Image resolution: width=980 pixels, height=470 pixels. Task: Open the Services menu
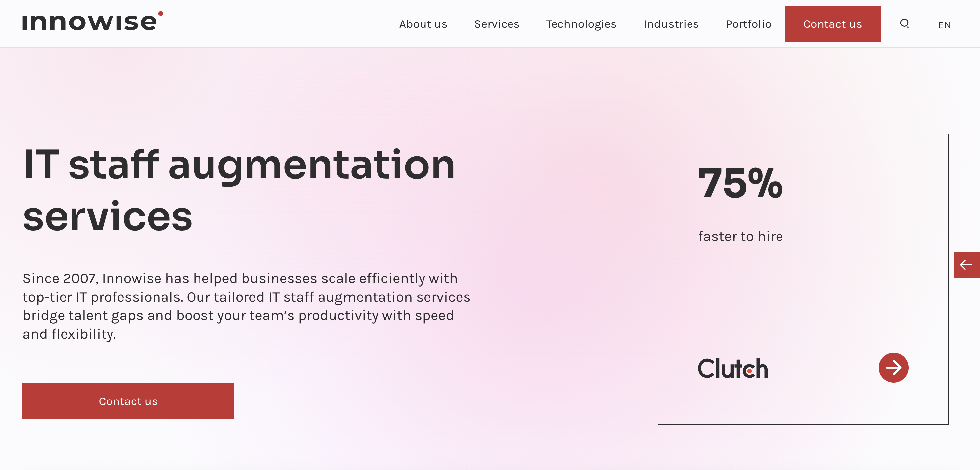(497, 23)
